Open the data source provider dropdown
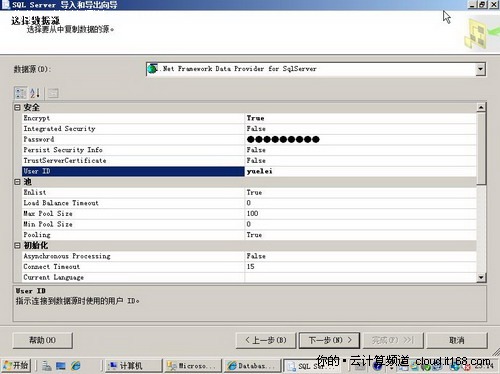 click(480, 69)
